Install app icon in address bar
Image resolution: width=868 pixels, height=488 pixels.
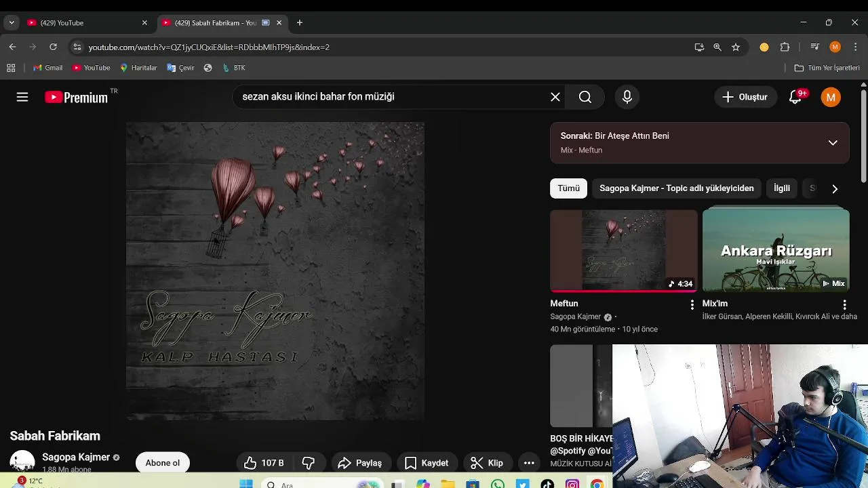(x=699, y=47)
